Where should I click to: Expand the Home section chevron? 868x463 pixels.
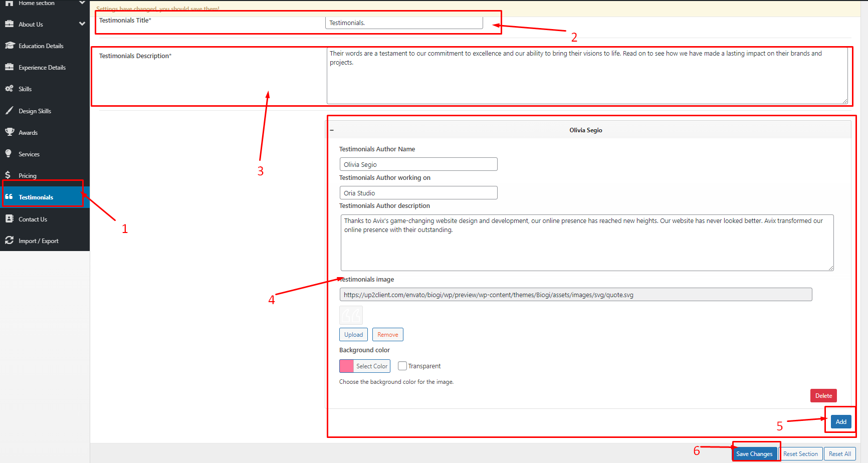coord(82,3)
